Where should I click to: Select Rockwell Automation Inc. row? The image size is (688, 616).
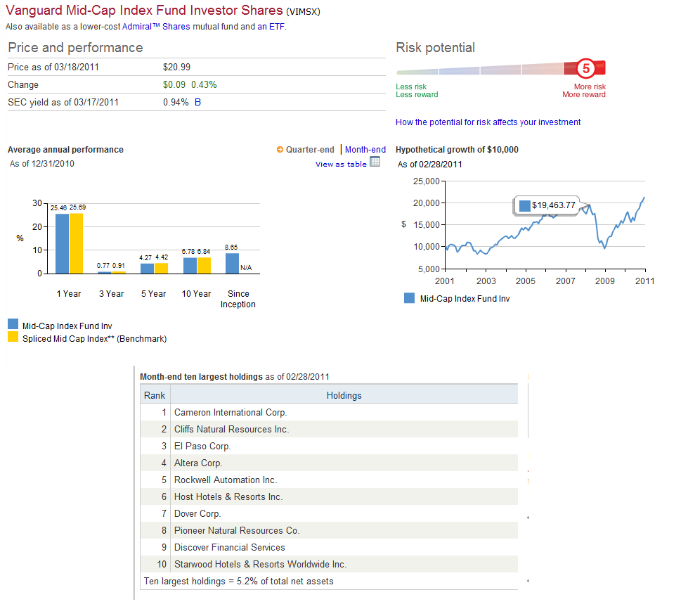(329, 480)
